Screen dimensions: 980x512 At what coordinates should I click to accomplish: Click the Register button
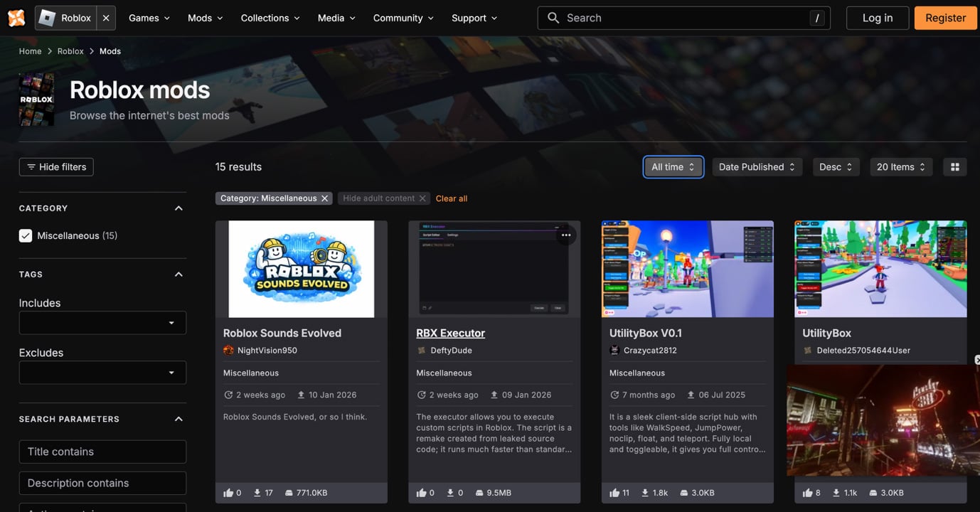pyautogui.click(x=945, y=17)
